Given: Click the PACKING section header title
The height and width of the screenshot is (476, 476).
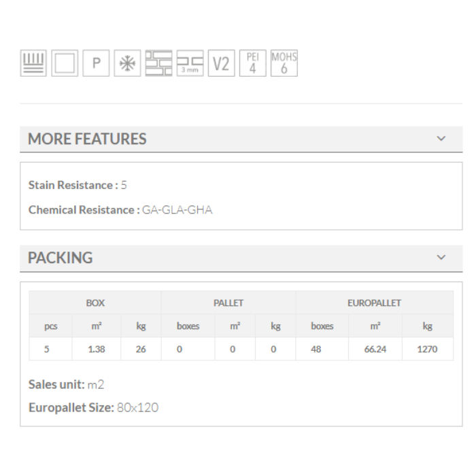Looking at the screenshot, I should [x=61, y=258].
